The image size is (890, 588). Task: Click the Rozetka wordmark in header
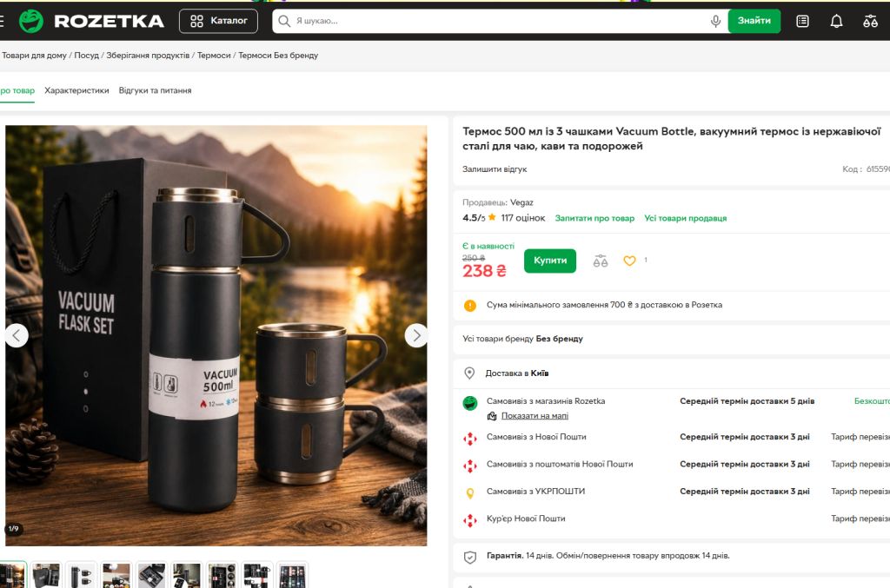coord(109,21)
